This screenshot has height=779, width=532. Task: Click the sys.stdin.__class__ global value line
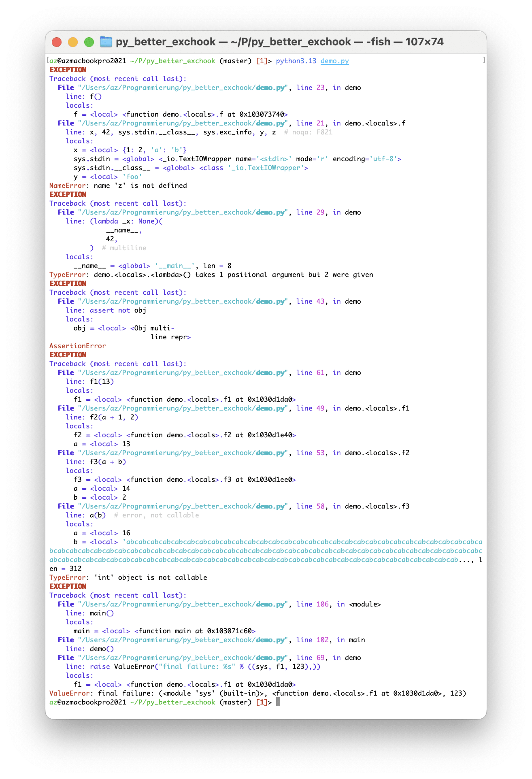click(x=191, y=168)
